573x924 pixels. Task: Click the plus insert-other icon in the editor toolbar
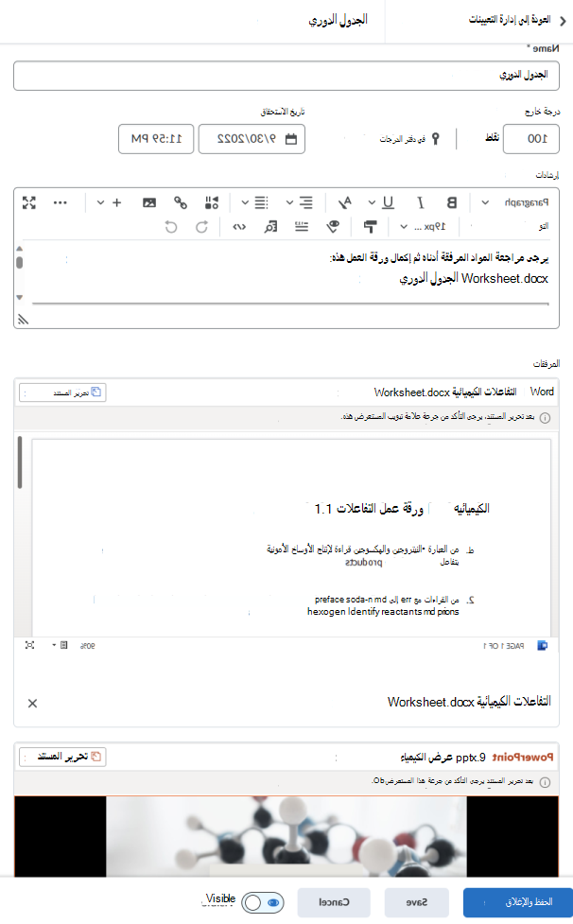117,202
